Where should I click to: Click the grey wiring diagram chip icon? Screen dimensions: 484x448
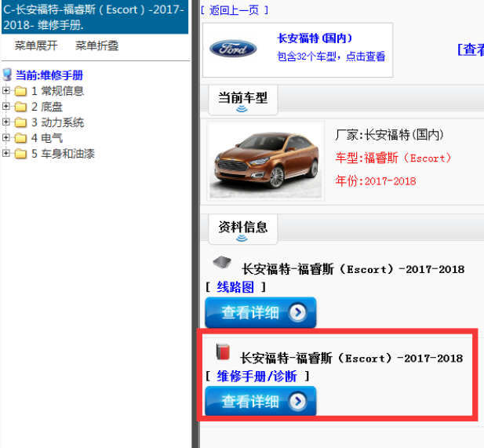[x=222, y=262]
